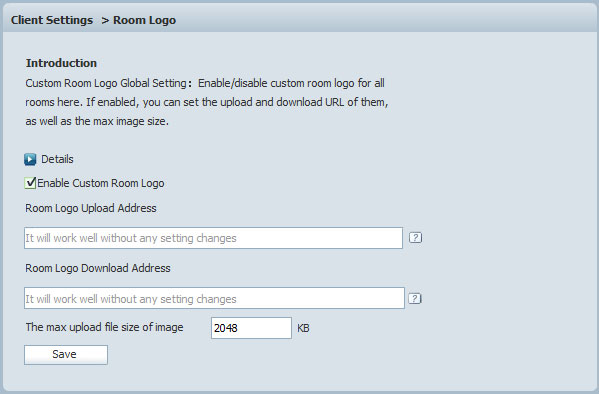This screenshot has height=394, width=599.
Task: Uncheck Enable Custom Room Logo checkbox
Action: (30, 183)
